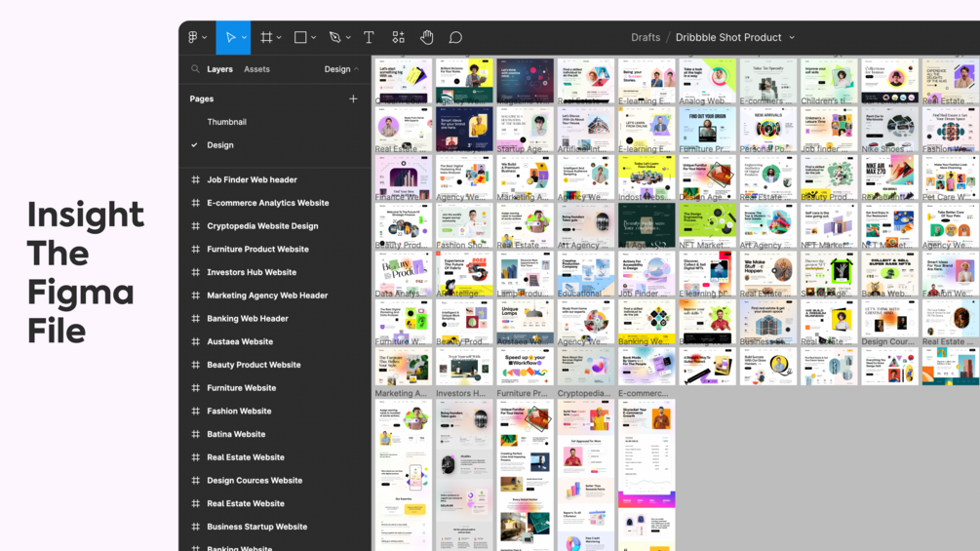980x551 pixels.
Task: Click the search icon in Layers panel
Action: [x=195, y=69]
